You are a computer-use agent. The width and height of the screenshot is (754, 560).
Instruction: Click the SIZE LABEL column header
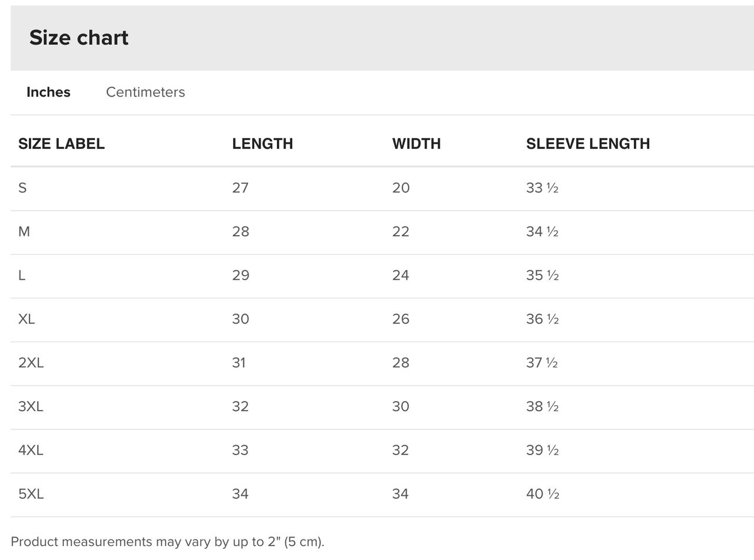click(61, 144)
